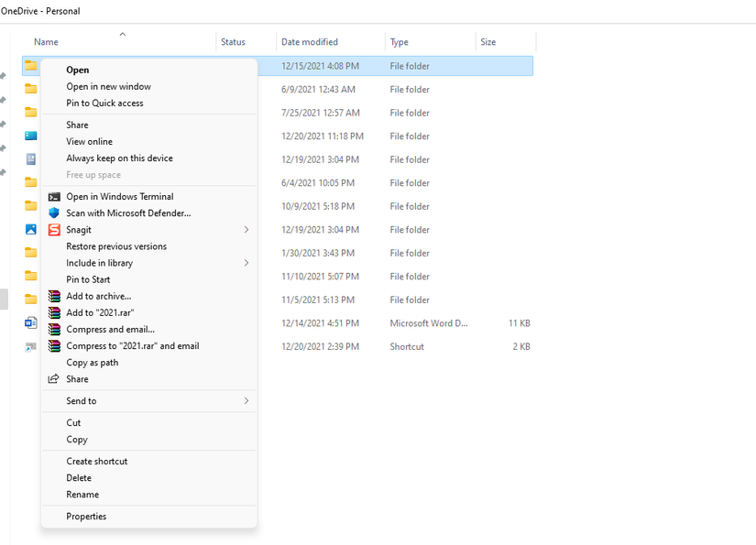Expand the Snagit submenu arrow
Viewport: 756px width, 545px height.
pos(247,230)
